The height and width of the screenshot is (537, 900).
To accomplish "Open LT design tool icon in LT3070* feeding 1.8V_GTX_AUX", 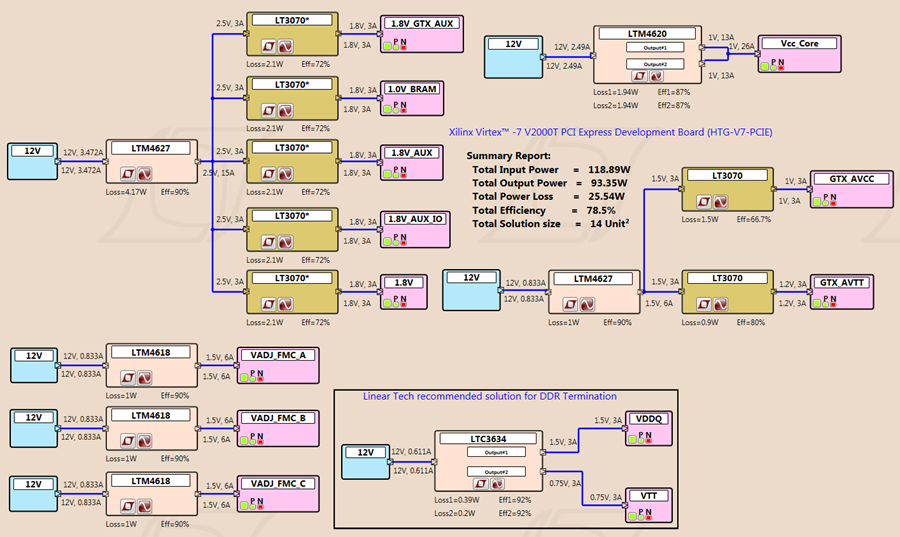I will 269,46.
